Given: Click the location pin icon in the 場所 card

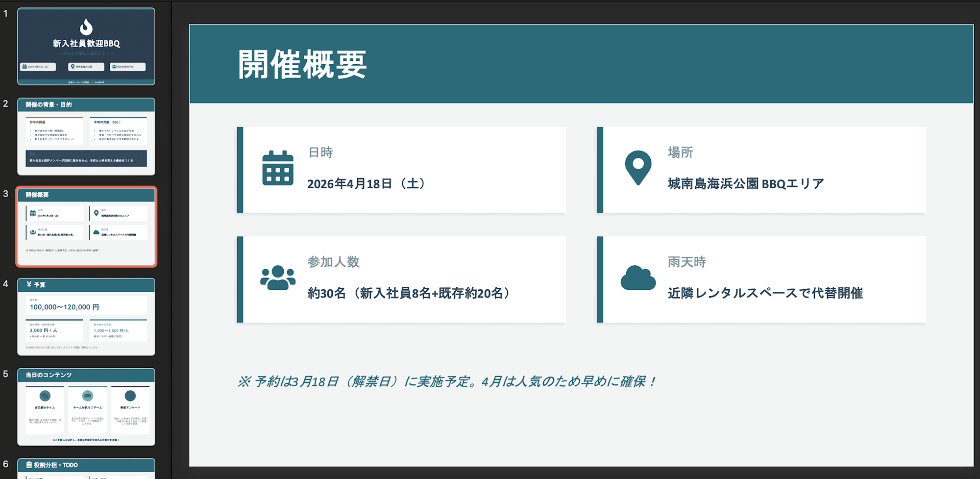Looking at the screenshot, I should coord(637,168).
